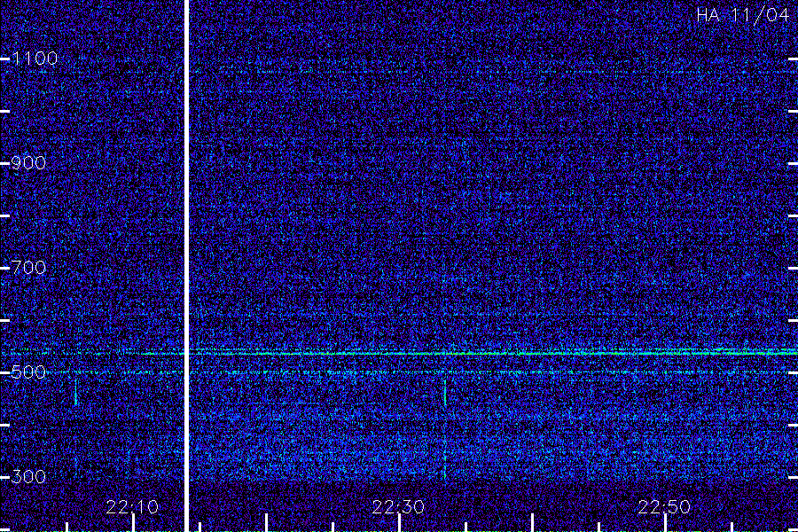The width and height of the screenshot is (798, 532).
Task: Click the 22:10 time axis label
Action: click(132, 507)
